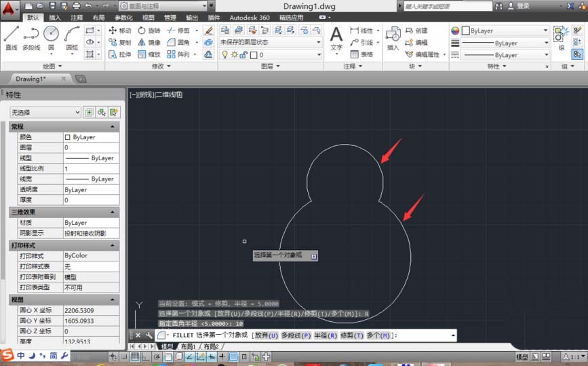Image resolution: width=588 pixels, height=366 pixels.
Task: Toggle PICKADD button in the Properties panel
Action: point(89,112)
